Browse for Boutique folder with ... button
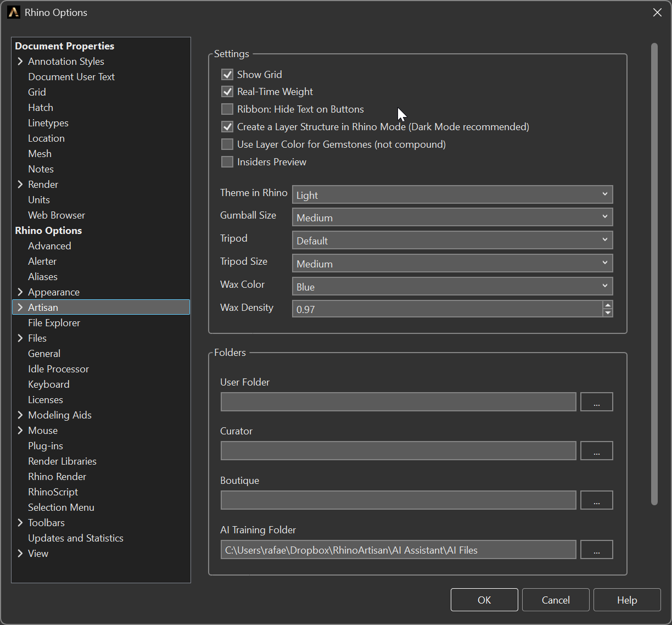Image resolution: width=672 pixels, height=625 pixels. pos(596,500)
